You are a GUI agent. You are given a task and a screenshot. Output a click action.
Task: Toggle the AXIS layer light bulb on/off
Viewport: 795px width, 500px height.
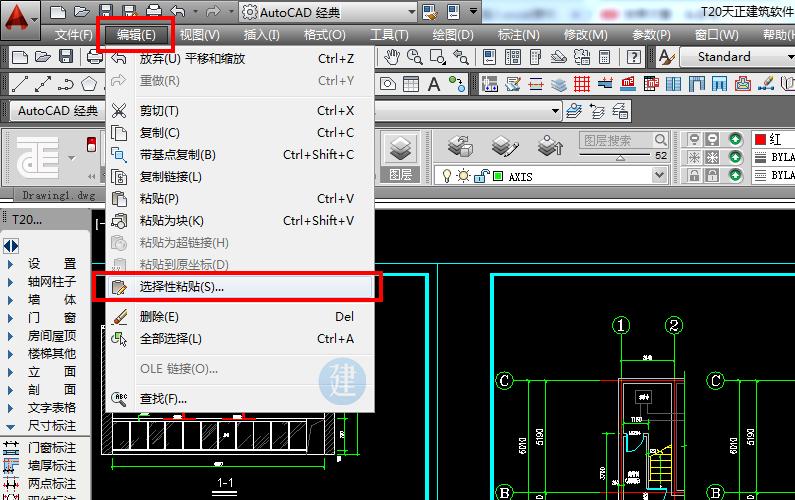(x=447, y=176)
